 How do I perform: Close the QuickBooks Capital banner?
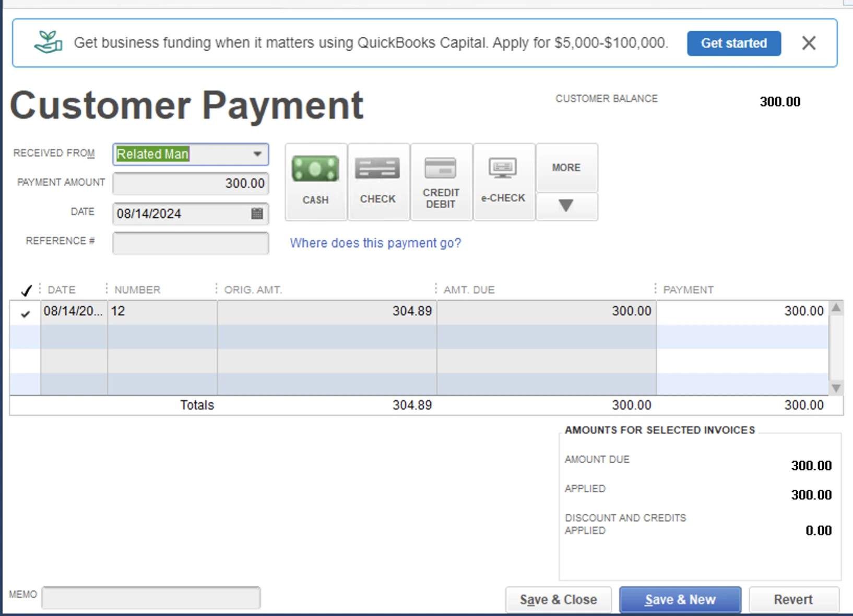point(809,43)
